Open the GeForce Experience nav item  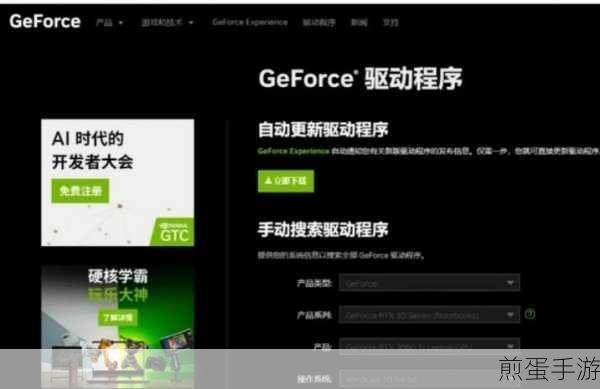point(249,22)
